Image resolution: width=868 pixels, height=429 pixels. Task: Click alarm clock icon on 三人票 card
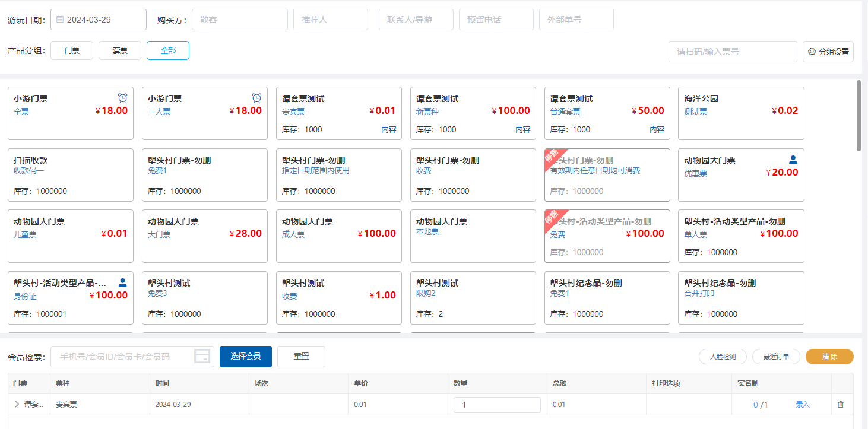(256, 98)
